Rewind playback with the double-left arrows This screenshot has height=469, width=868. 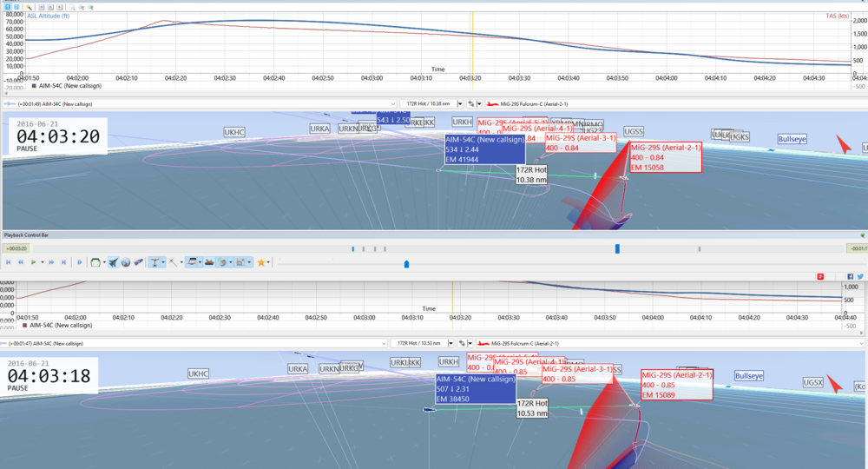21,262
